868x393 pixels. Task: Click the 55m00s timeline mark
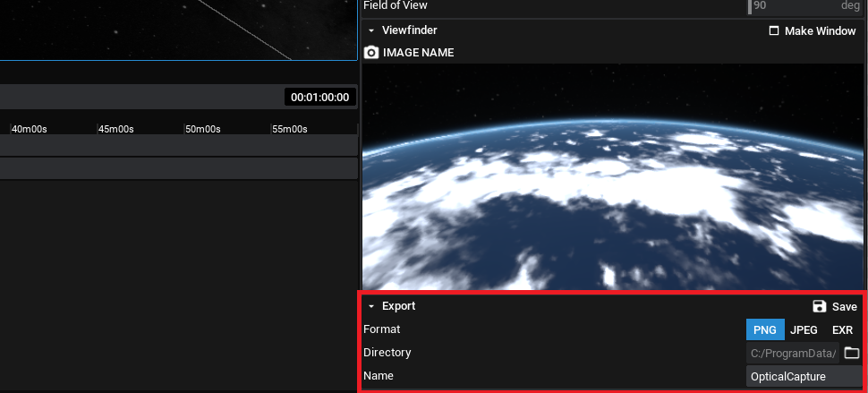[289, 129]
